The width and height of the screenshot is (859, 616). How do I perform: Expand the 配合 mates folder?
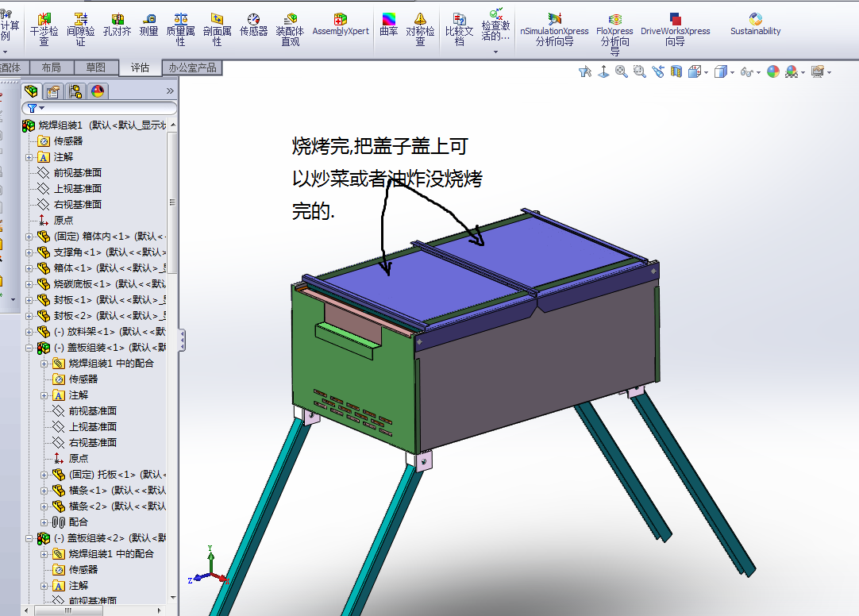44,522
